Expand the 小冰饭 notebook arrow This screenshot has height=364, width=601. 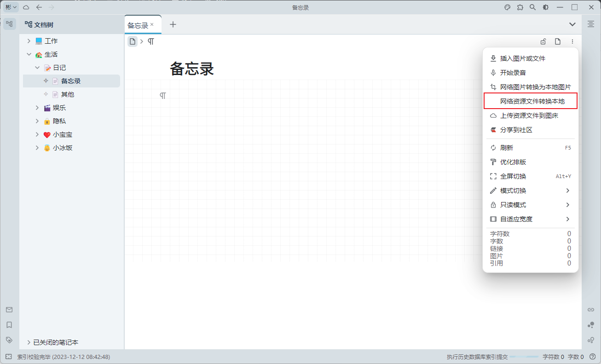(37, 148)
